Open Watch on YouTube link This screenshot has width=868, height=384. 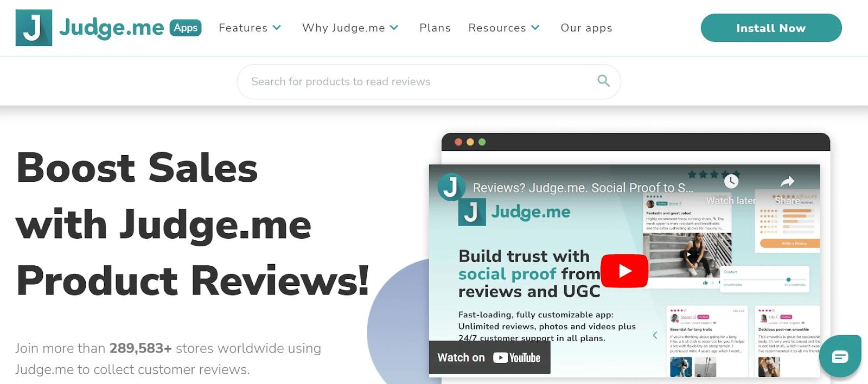click(489, 357)
